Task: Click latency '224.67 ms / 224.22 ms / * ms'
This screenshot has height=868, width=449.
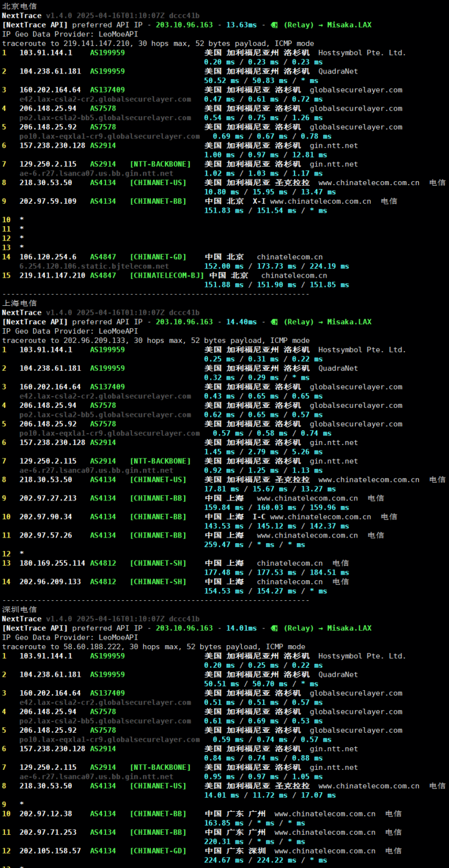Action: [265, 860]
